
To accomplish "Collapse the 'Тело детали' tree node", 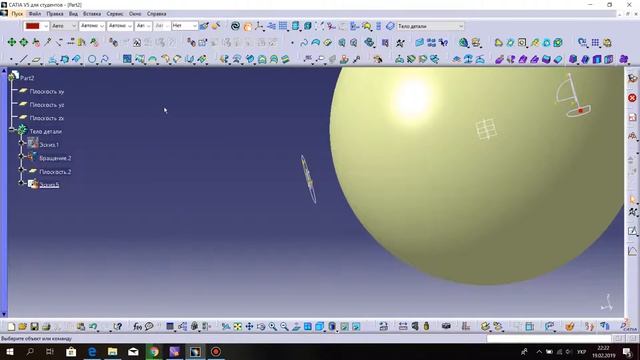I will coord(12,129).
